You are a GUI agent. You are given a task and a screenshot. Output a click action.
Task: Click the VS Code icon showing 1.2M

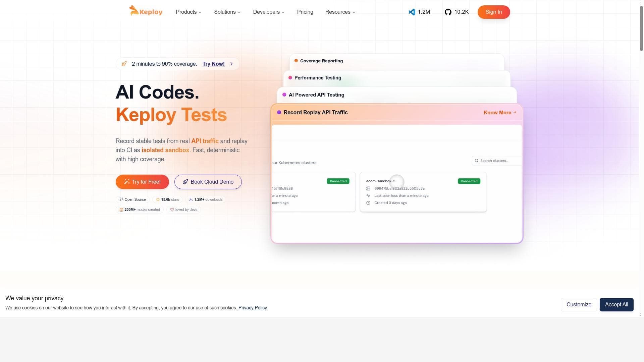[x=412, y=12]
